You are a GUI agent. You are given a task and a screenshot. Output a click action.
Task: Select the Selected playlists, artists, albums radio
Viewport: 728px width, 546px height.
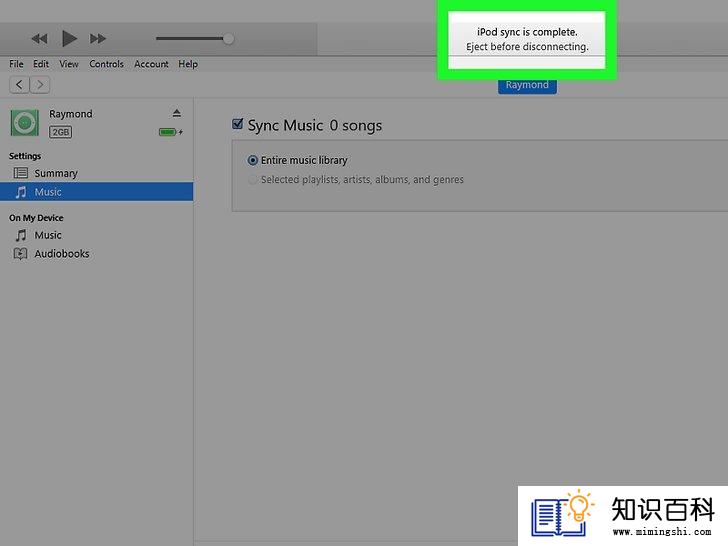coord(253,180)
